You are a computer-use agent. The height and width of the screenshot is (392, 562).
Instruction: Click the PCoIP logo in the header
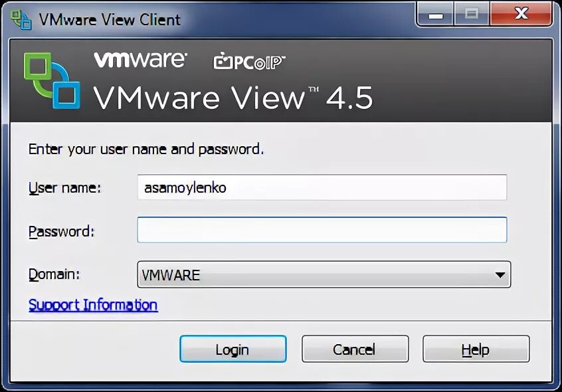pos(249,61)
